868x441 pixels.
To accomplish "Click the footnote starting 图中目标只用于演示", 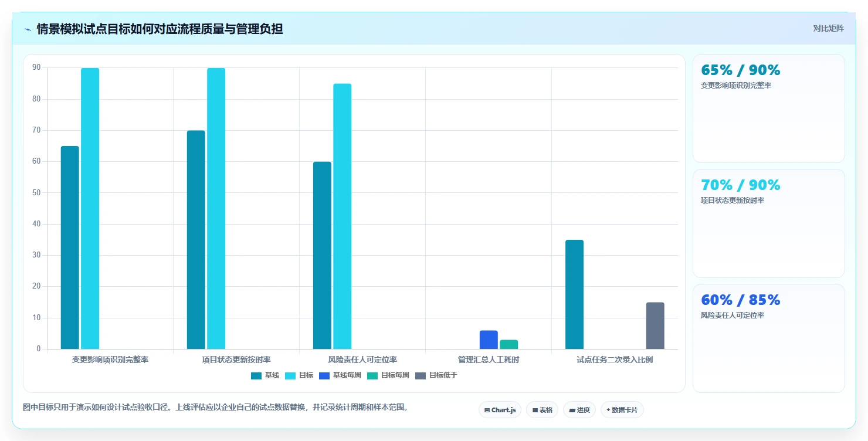I will pyautogui.click(x=215, y=407).
